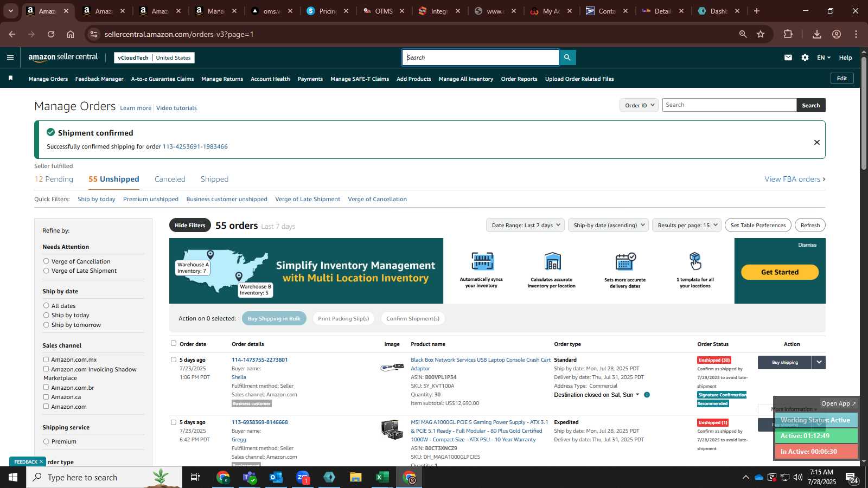Open Outlook in taskbar
The image size is (868, 488).
tap(276, 477)
